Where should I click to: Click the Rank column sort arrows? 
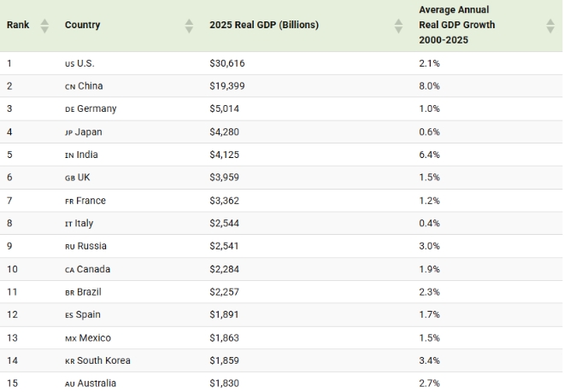click(x=44, y=26)
